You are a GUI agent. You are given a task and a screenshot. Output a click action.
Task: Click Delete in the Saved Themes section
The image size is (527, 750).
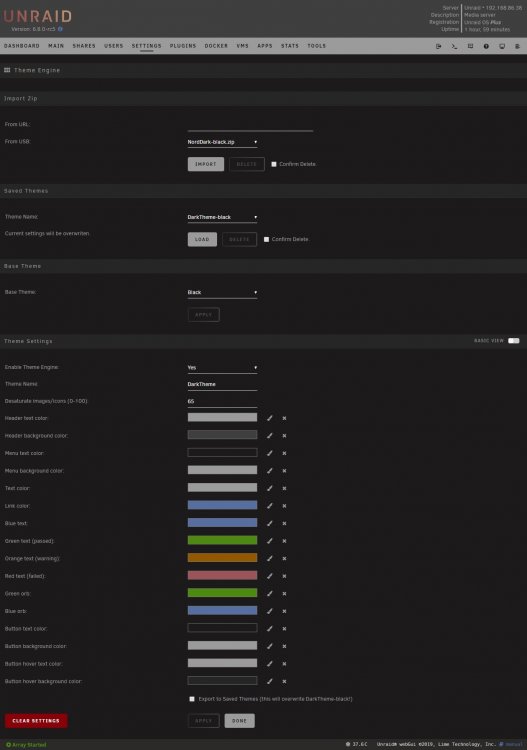click(x=240, y=239)
